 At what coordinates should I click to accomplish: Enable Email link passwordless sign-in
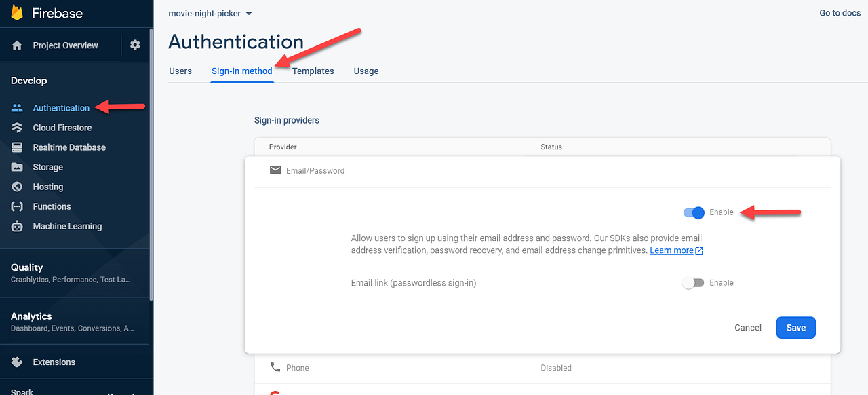pos(693,282)
